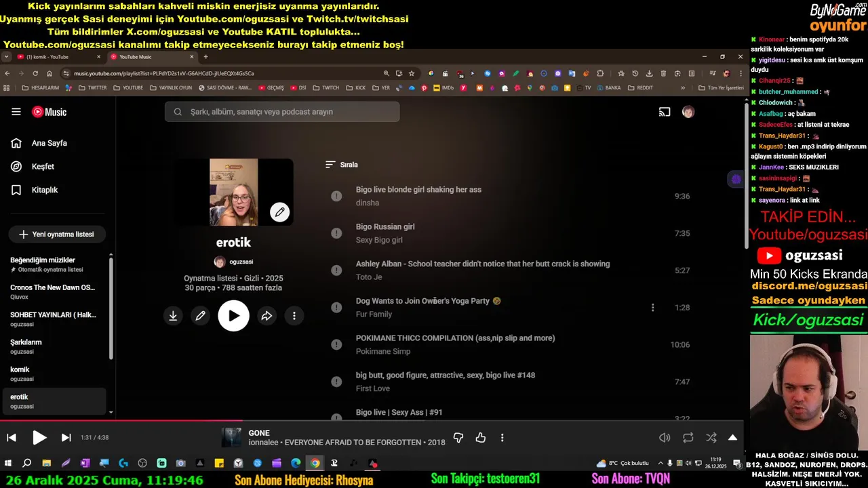The height and width of the screenshot is (488, 868).
Task: Reload the page with the refresh icon
Action: (x=35, y=73)
